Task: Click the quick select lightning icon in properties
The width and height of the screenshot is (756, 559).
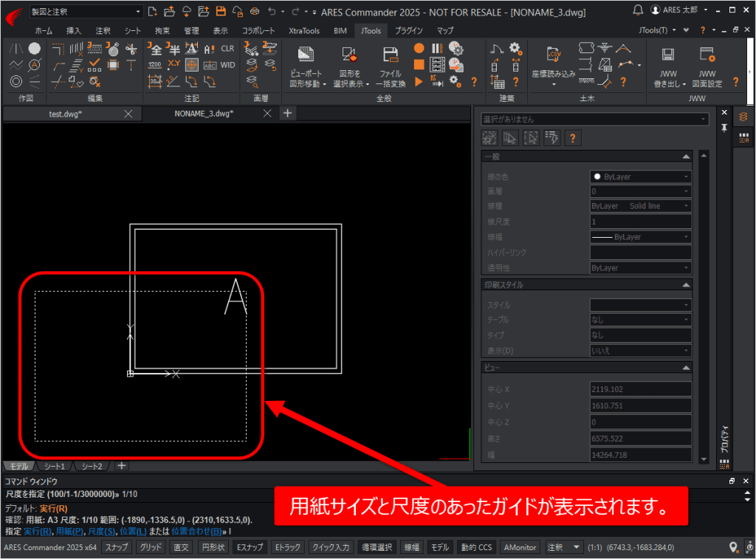Action: pos(551,138)
